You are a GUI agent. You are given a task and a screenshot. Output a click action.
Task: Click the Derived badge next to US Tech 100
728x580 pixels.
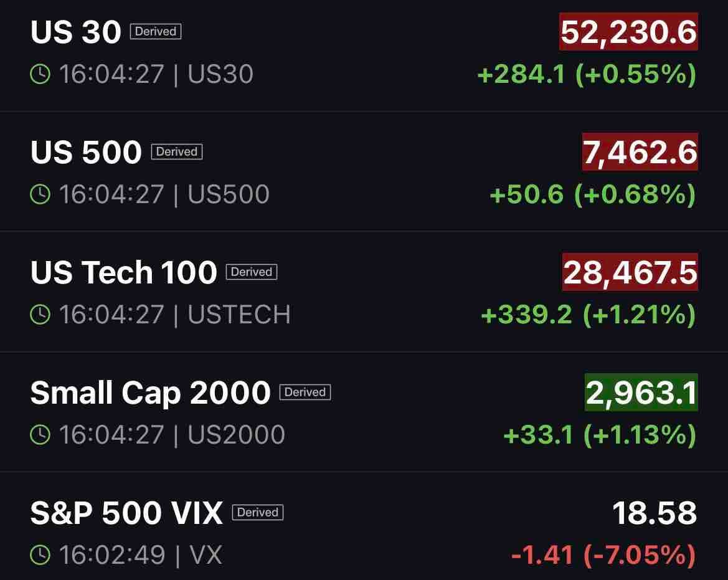[252, 272]
